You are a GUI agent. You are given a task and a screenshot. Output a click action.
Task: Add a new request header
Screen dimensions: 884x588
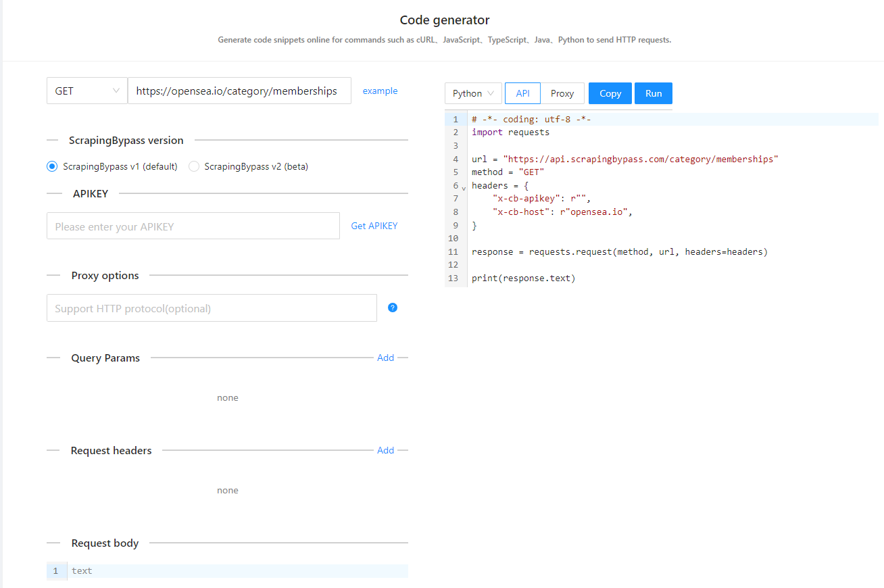385,450
